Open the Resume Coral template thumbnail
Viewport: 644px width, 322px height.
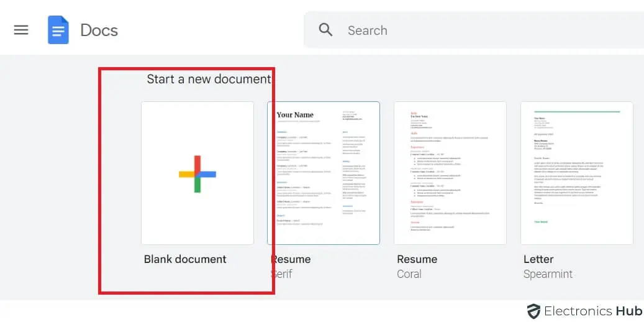pyautogui.click(x=450, y=173)
